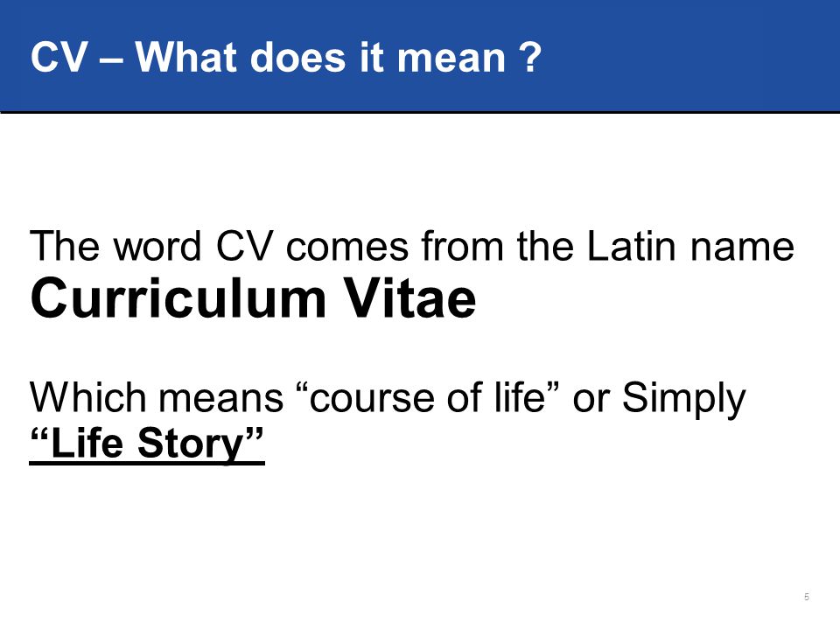Screen dimensions: 840x630
Task: Click the word "Vitae" in bold
Action: [409, 297]
